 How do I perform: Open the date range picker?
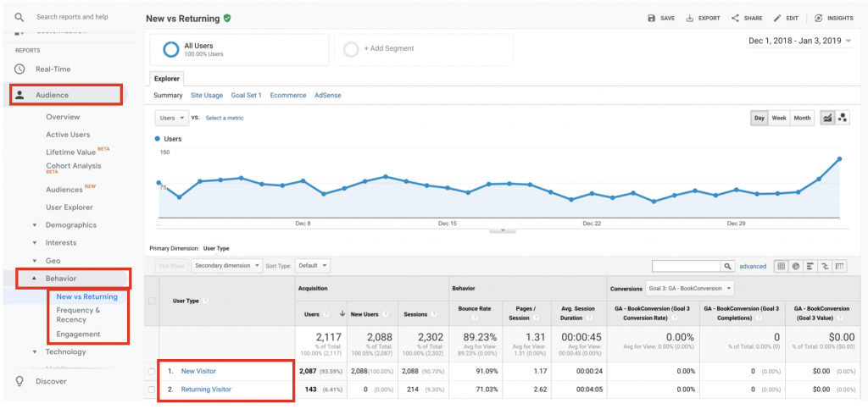coord(804,40)
